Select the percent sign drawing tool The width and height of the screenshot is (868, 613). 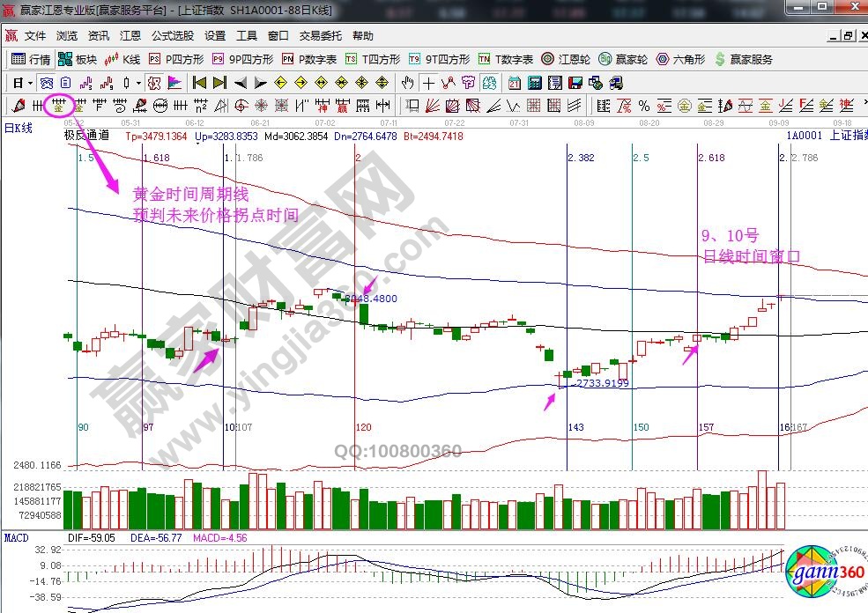[644, 106]
